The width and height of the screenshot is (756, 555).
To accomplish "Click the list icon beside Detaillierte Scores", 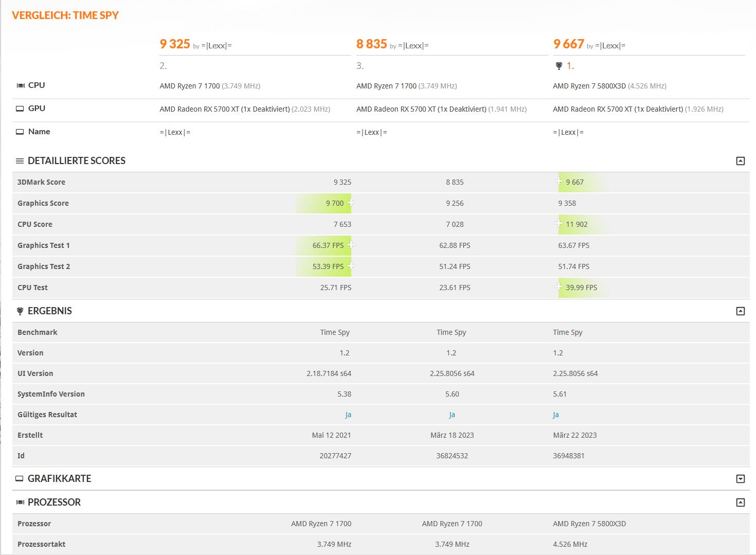I will (20, 161).
